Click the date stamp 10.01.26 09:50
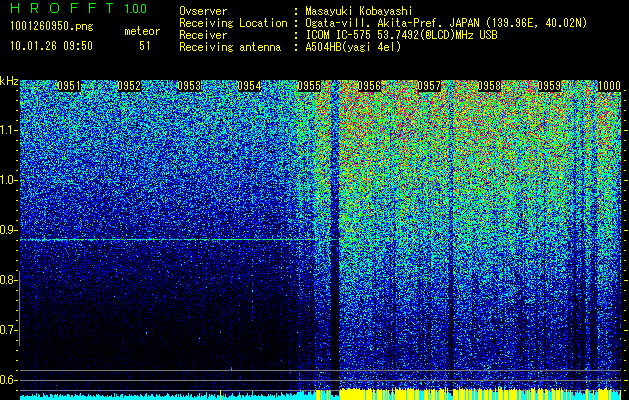629x400 pixels. (x=51, y=46)
